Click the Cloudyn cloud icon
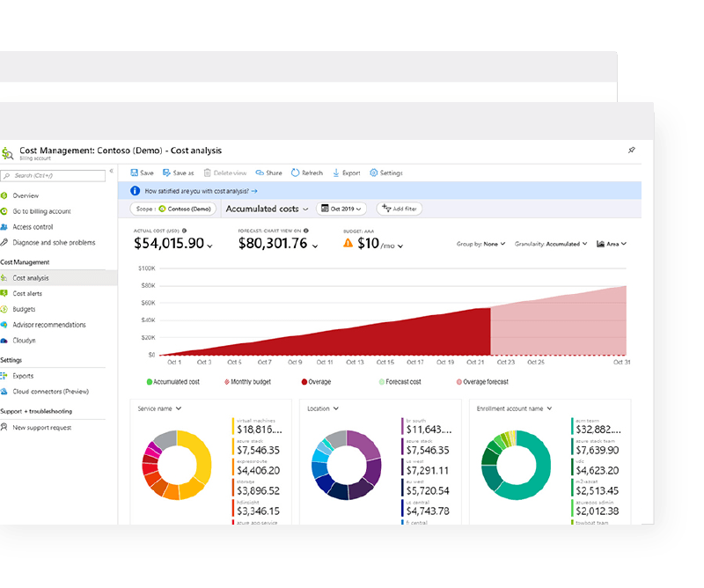This screenshot has width=704, height=588. click(x=4, y=341)
